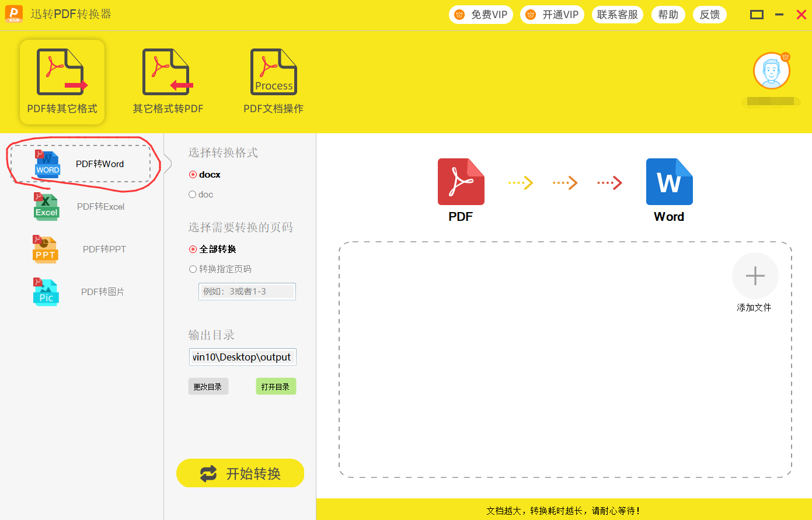The image size is (812, 520).
Task: Select the docx output format radio
Action: pos(193,175)
